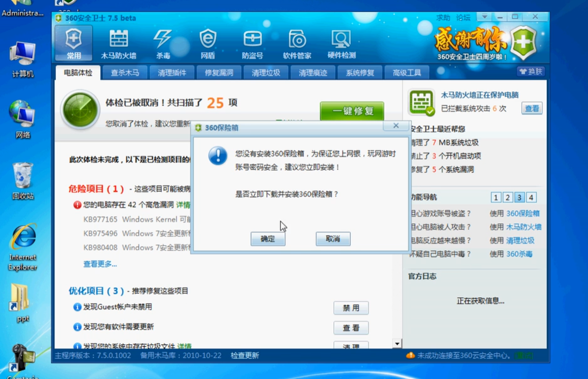Click the 查看更多... link

pyautogui.click(x=100, y=264)
